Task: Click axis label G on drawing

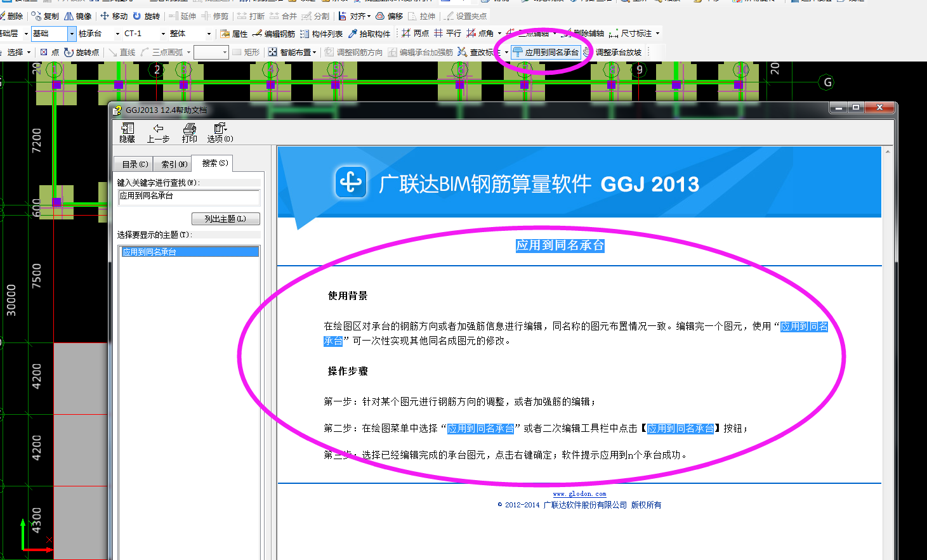Action: 827,82
